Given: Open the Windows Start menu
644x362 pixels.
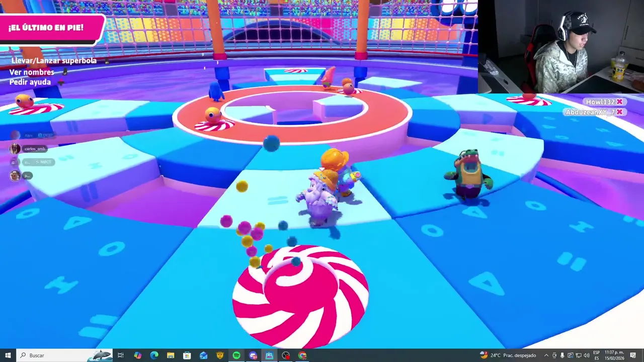Looking at the screenshot, I should 8,355.
